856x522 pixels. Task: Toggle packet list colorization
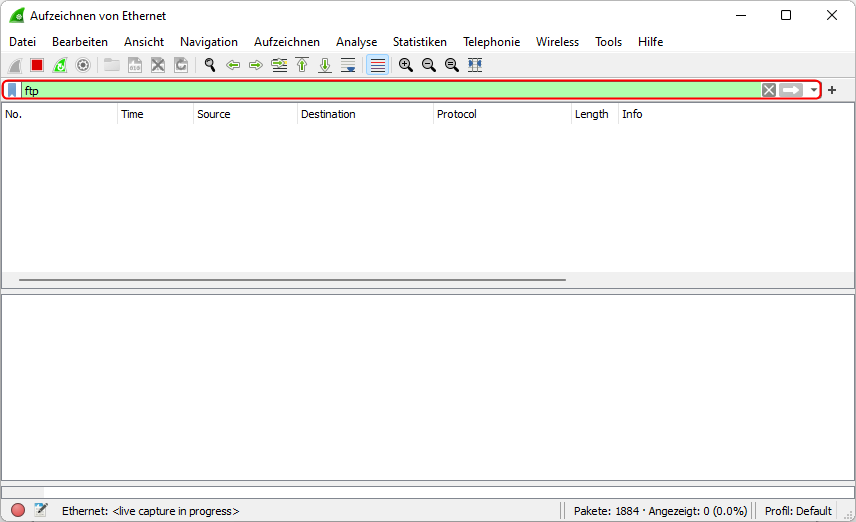[x=378, y=65]
